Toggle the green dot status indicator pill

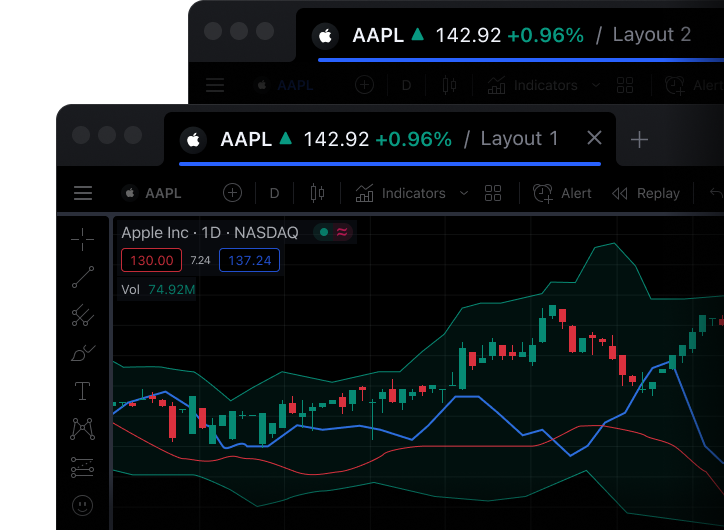(x=333, y=232)
